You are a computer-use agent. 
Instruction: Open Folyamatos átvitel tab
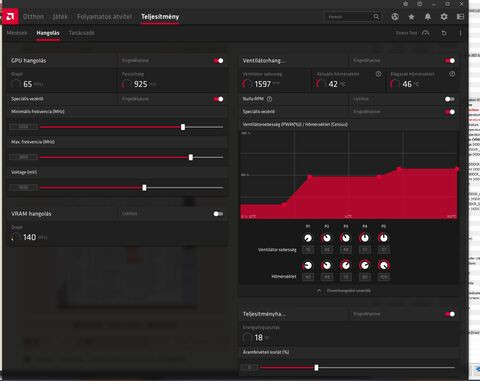[104, 16]
